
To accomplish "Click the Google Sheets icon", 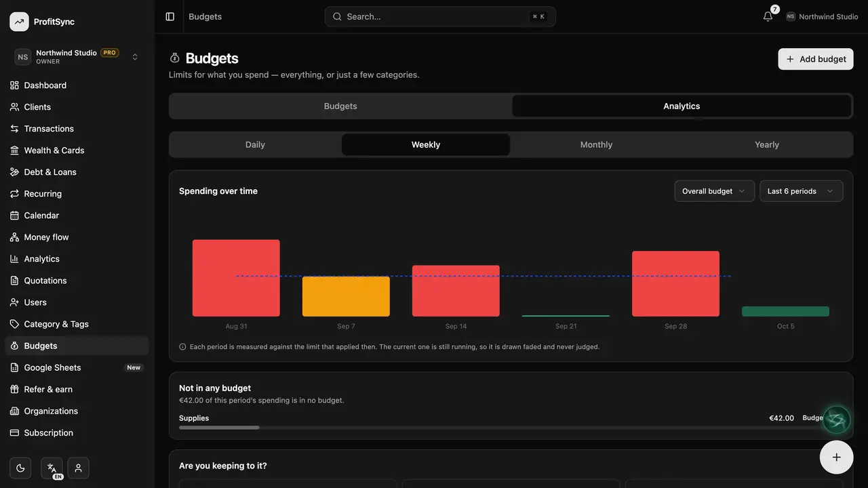I will point(14,367).
